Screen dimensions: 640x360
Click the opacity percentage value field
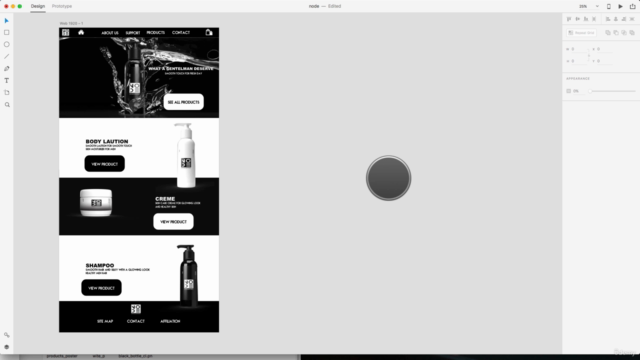pos(578,91)
